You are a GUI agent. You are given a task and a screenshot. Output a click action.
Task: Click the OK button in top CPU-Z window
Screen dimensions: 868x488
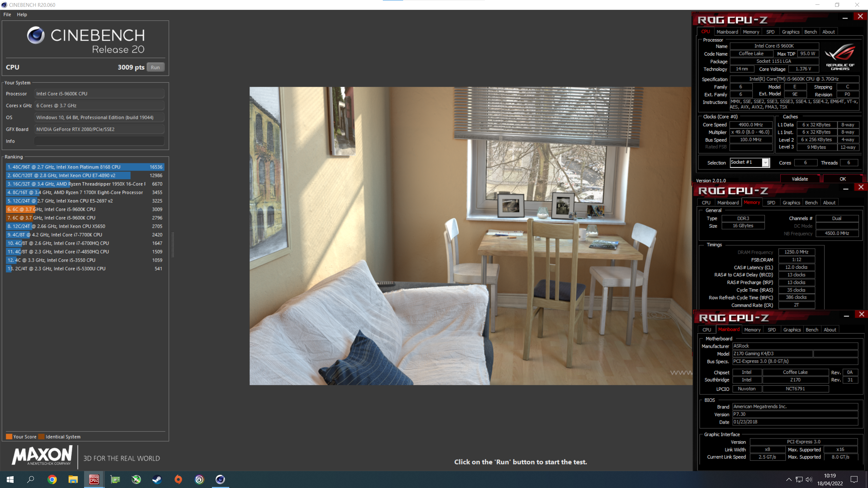point(843,179)
